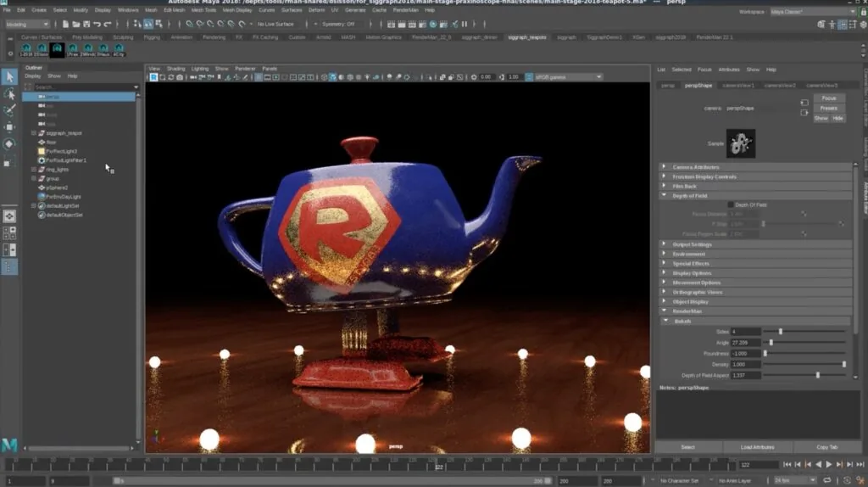Open the Windows menu
Image resolution: width=868 pixels, height=487 pixels.
point(128,10)
